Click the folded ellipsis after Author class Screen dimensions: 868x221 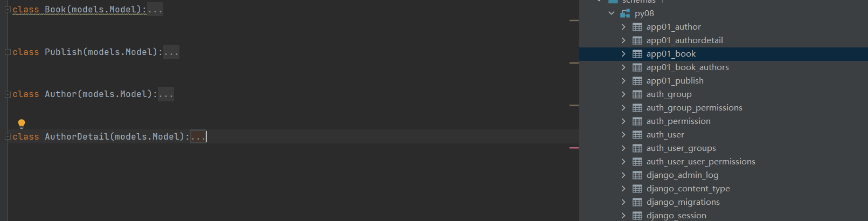(166, 94)
